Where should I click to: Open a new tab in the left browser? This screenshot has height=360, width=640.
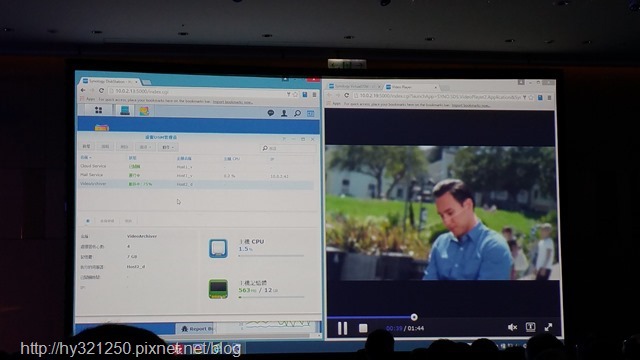point(146,82)
